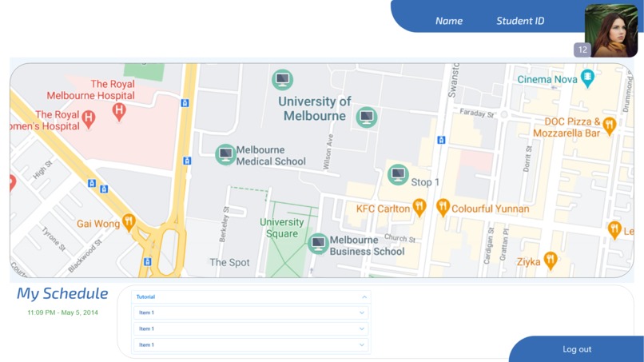The height and width of the screenshot is (362, 644).
Task: Click the University of Melbourne map label
Action: pyautogui.click(x=315, y=109)
